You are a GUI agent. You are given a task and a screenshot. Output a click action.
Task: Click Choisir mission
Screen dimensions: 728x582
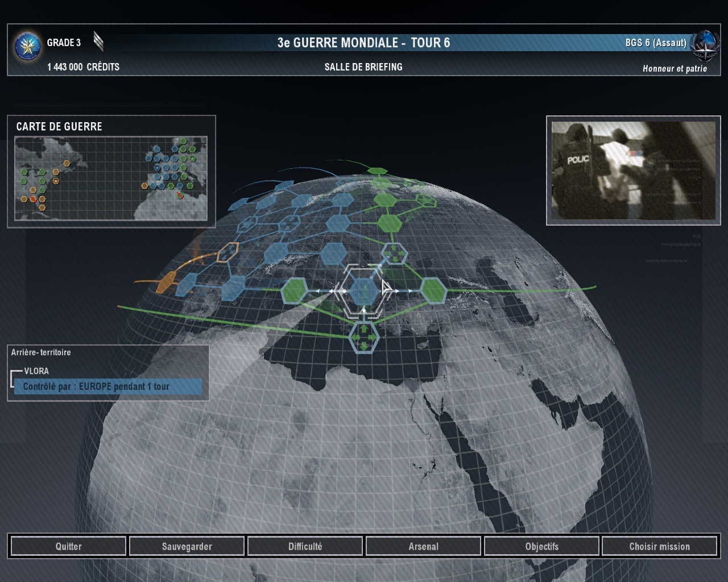(659, 546)
